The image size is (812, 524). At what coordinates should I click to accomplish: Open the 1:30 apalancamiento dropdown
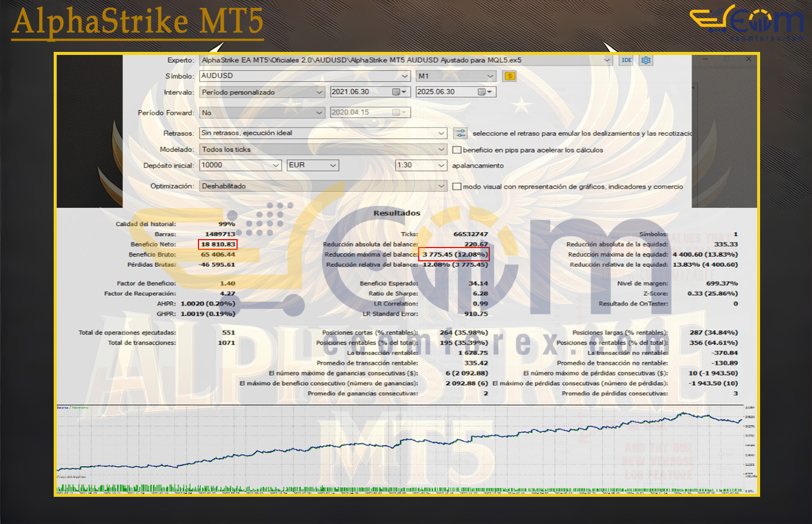coord(439,165)
